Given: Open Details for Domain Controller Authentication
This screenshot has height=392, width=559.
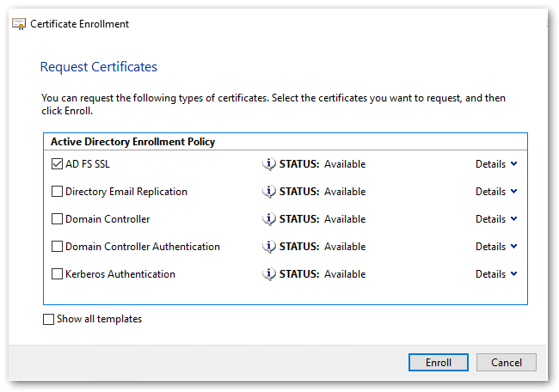Looking at the screenshot, I should 496,247.
